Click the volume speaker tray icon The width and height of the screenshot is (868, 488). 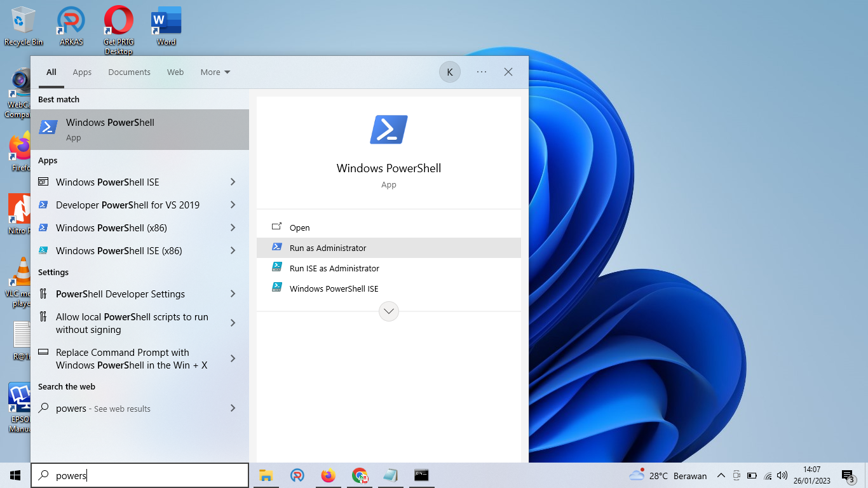click(782, 475)
